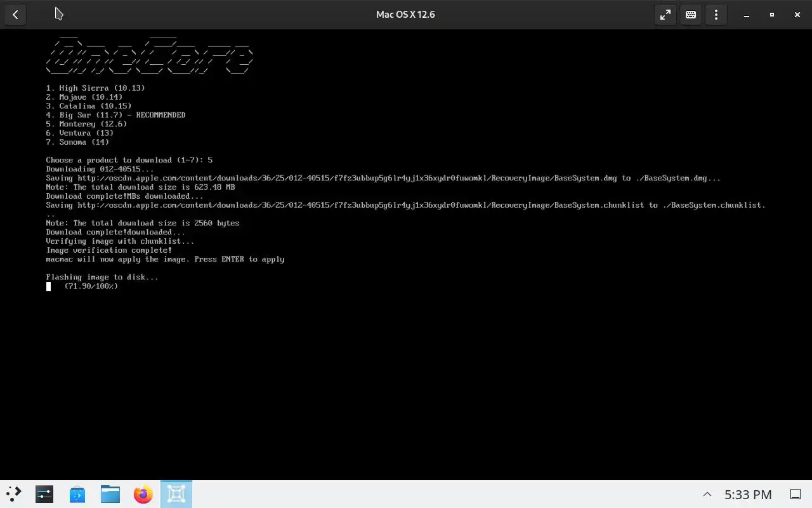Click the terminal block cursor
The image size is (812, 508).
pos(48,286)
